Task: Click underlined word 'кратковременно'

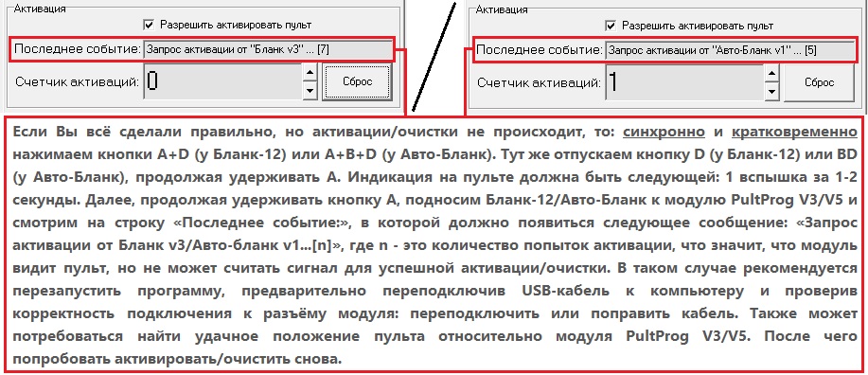Action: point(794,133)
